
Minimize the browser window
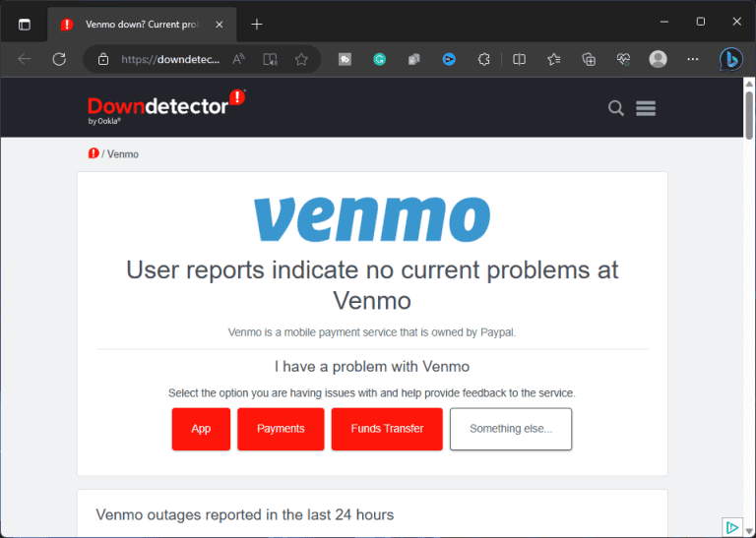pos(664,22)
